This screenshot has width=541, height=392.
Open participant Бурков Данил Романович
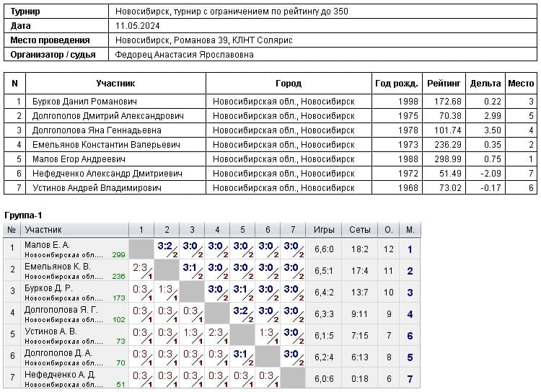point(84,102)
